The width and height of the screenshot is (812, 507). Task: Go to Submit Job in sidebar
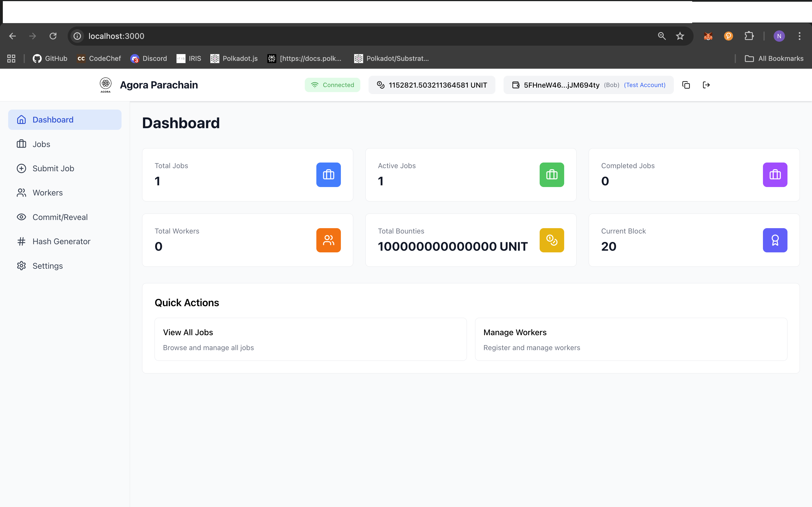coord(53,168)
